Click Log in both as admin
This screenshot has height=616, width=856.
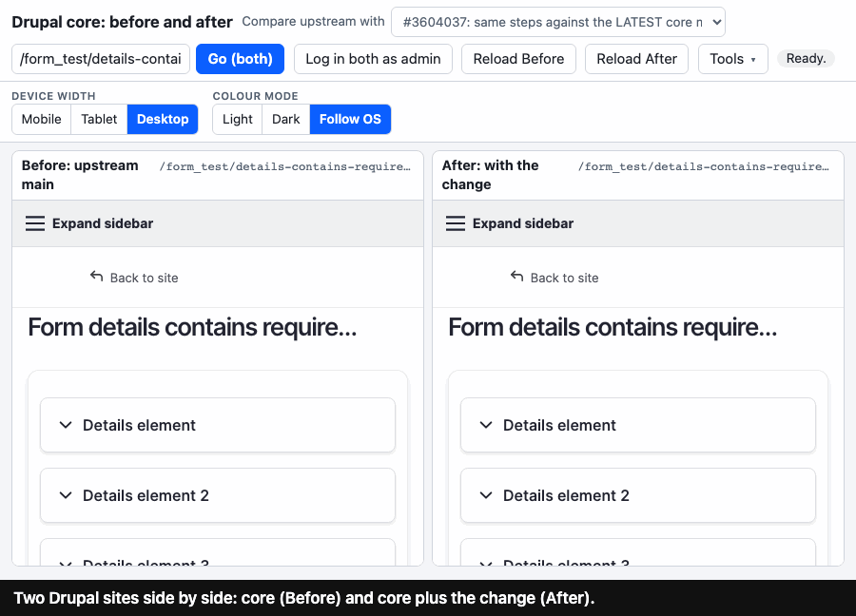373,59
